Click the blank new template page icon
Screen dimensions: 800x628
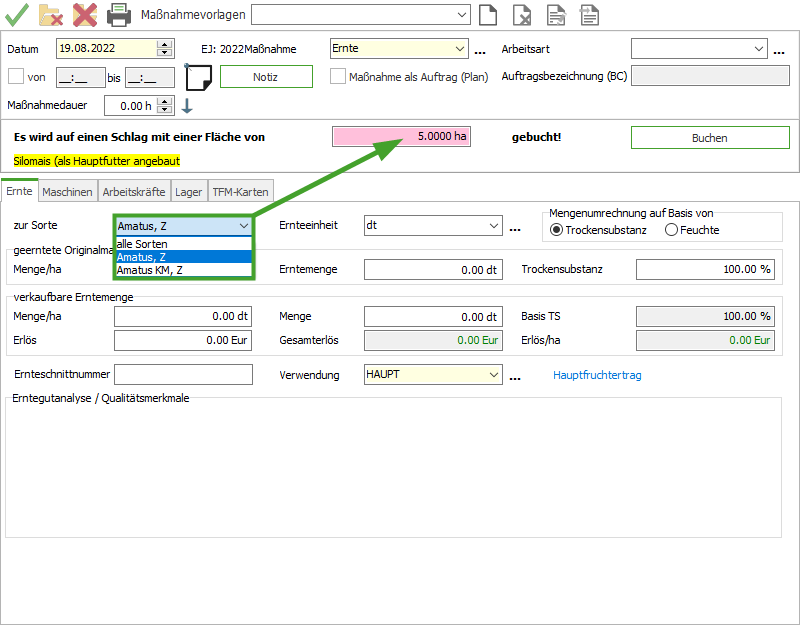[x=487, y=14]
